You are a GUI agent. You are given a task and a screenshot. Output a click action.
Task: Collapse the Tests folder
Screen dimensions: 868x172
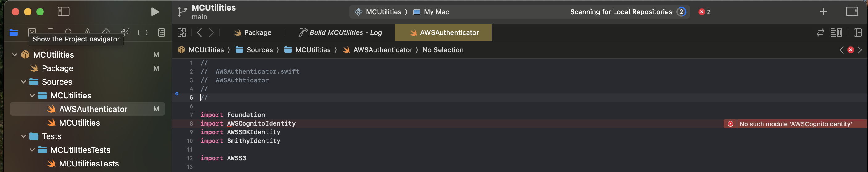23,136
